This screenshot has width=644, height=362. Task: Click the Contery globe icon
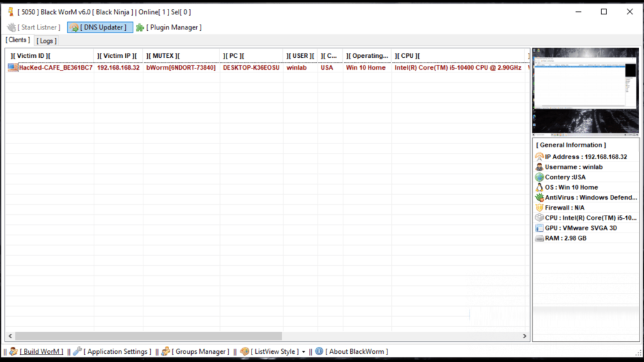pyautogui.click(x=539, y=177)
